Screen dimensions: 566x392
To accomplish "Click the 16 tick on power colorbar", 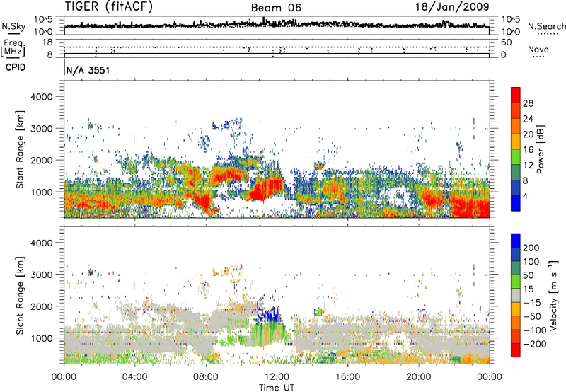I will (528, 149).
